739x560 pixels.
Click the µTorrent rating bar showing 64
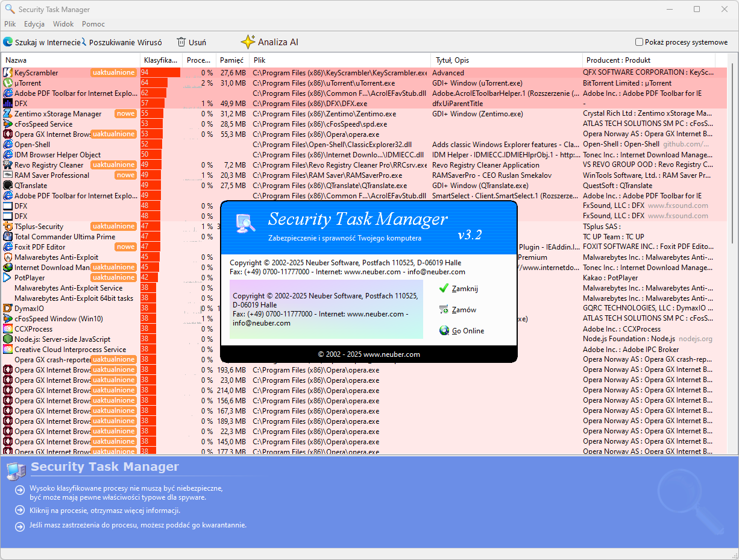coord(154,83)
